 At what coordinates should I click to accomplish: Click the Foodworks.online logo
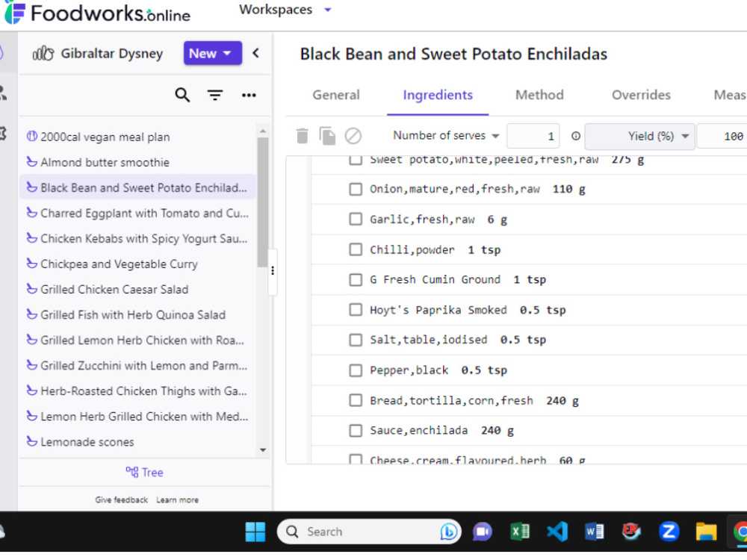click(x=96, y=13)
